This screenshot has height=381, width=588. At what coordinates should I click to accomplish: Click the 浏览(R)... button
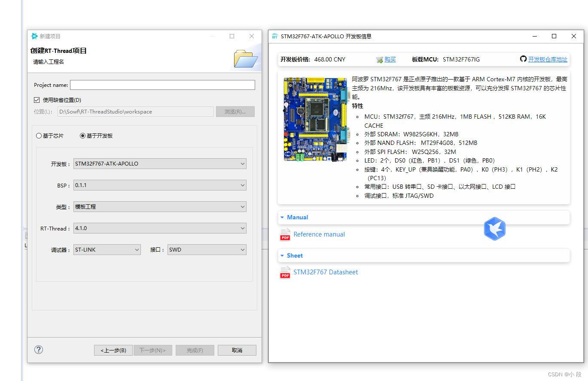[235, 112]
